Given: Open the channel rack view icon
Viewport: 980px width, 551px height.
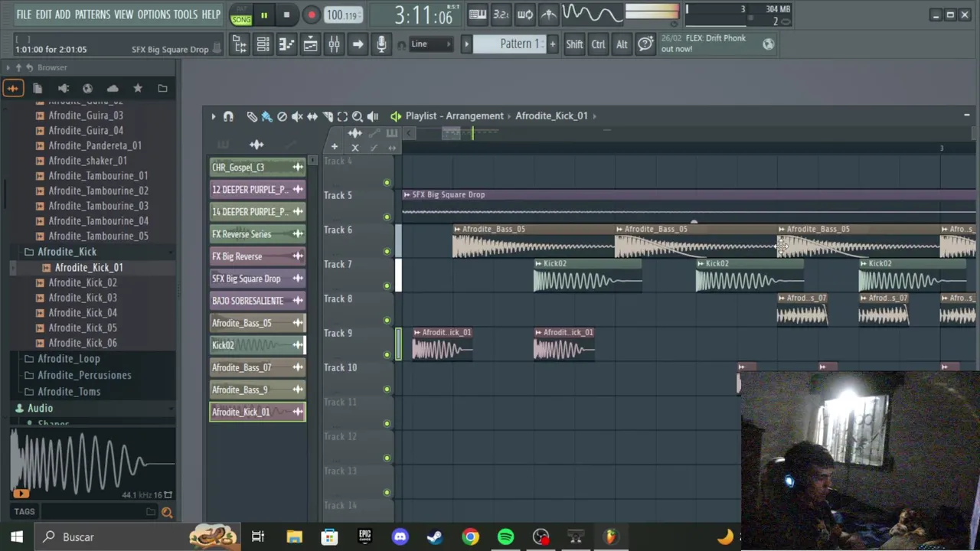Looking at the screenshot, I should pos(263,44).
